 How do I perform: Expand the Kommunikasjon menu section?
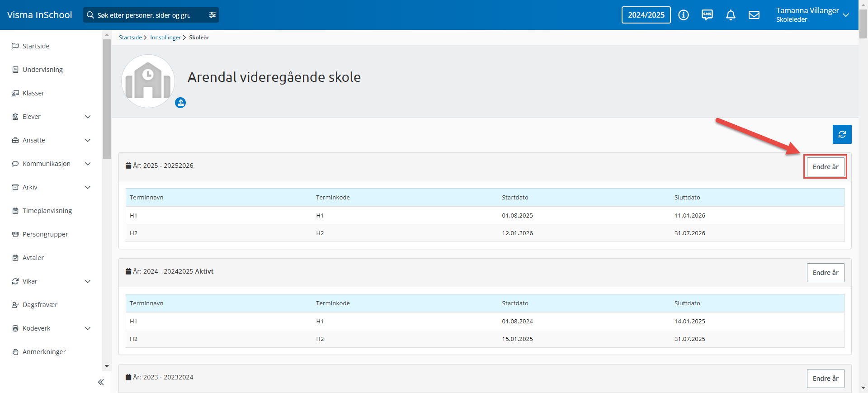88,164
